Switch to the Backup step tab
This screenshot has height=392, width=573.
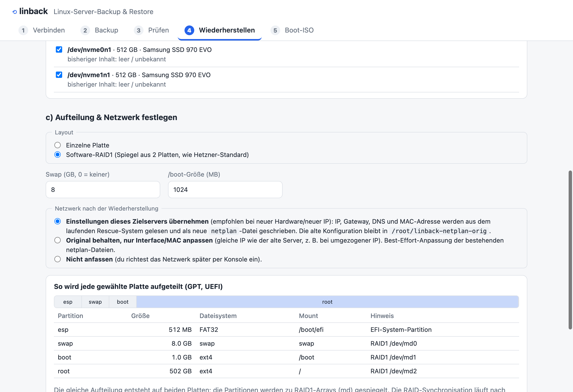99,30
